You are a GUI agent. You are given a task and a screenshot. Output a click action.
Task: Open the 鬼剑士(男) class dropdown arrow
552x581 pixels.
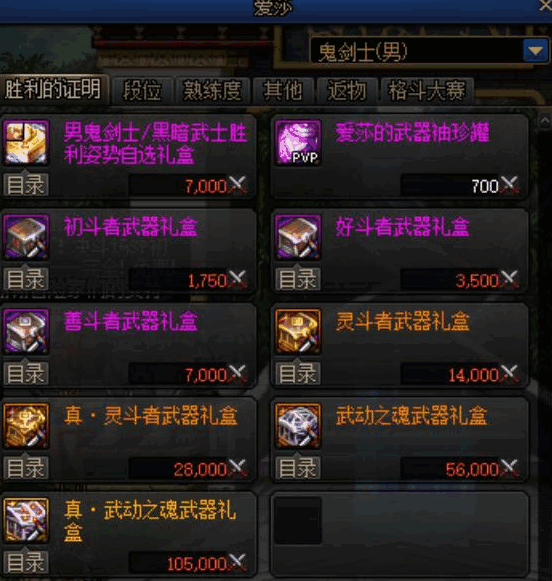535,51
